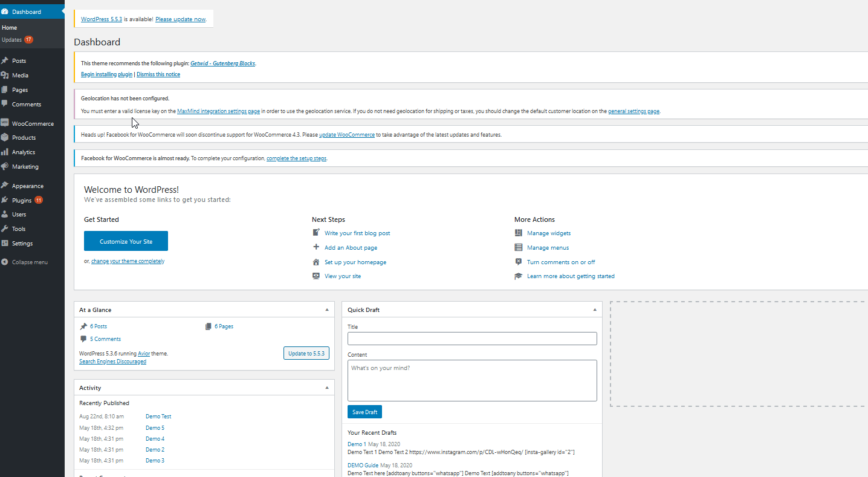Viewport: 868px width, 477px height.
Task: Click the Search Engines Discouraged link
Action: [112, 362]
